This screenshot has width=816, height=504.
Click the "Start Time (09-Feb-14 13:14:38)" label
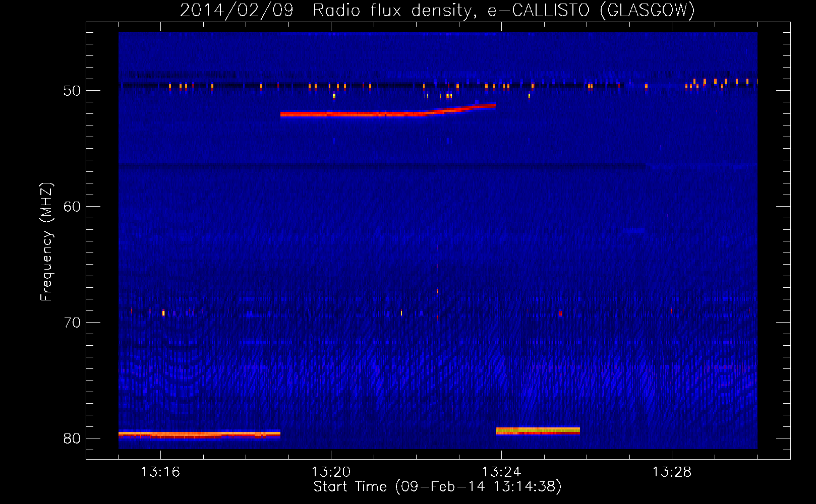(x=437, y=487)
